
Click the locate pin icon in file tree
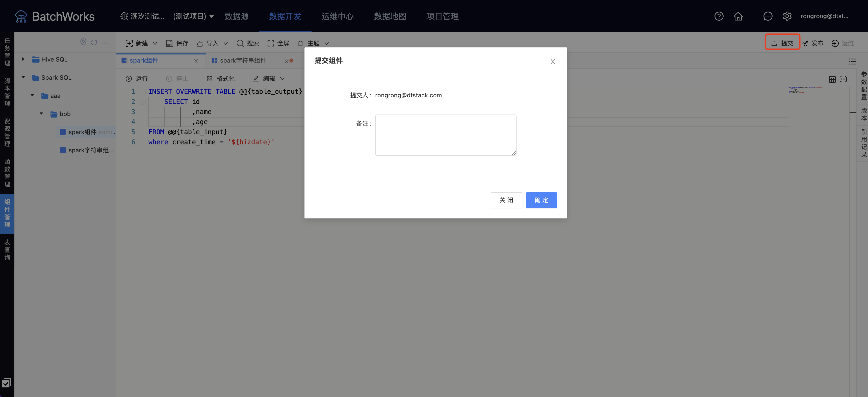[x=83, y=42]
